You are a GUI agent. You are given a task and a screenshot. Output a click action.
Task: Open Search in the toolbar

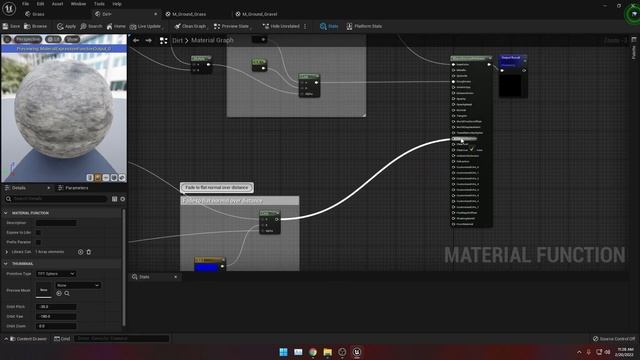(x=91, y=26)
